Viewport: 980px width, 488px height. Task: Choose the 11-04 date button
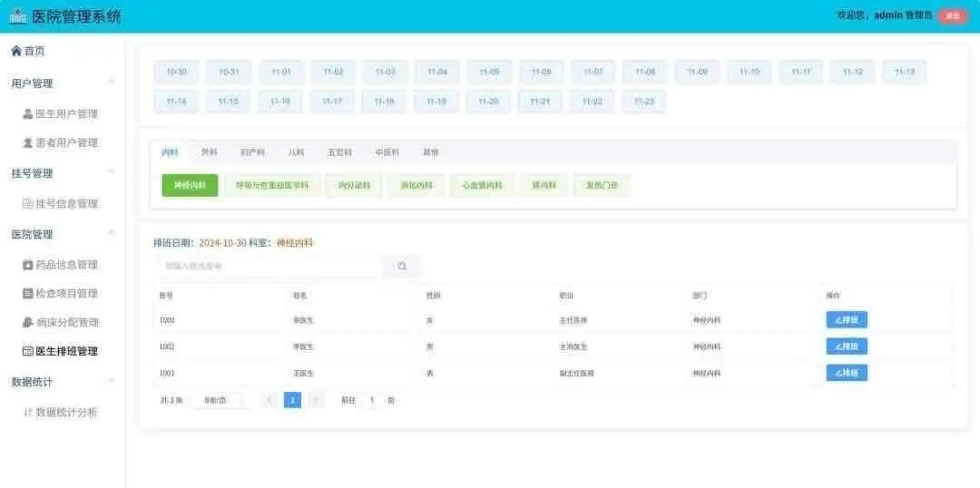(x=436, y=73)
